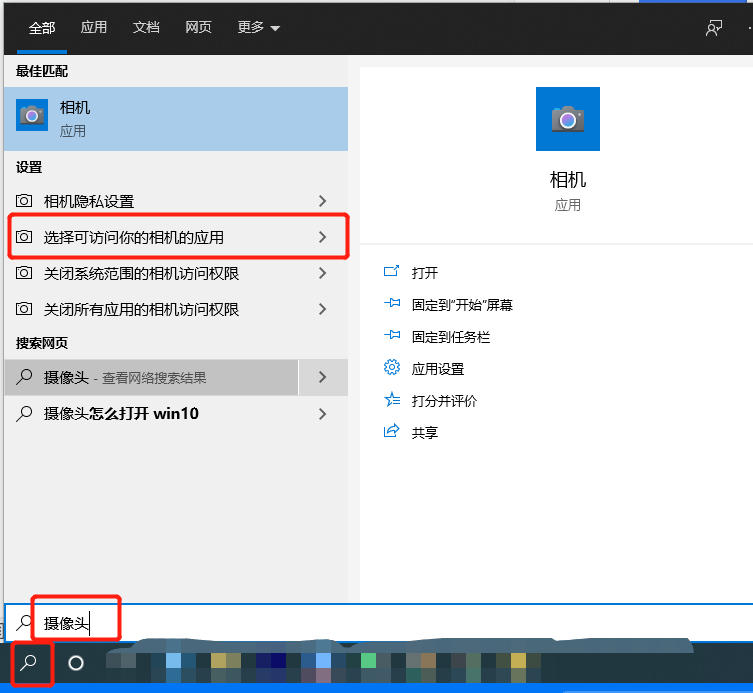Switch to the 应用 tab
Image resolution: width=753 pixels, height=693 pixels.
tap(94, 28)
